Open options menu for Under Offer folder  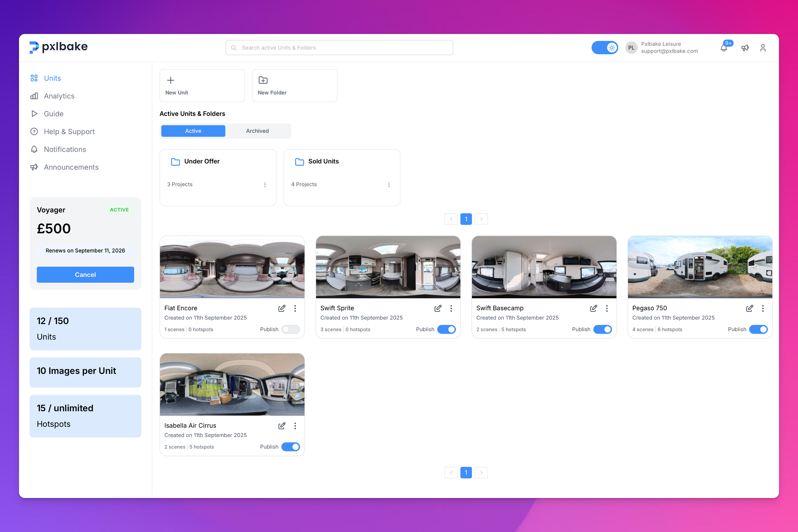(265, 184)
